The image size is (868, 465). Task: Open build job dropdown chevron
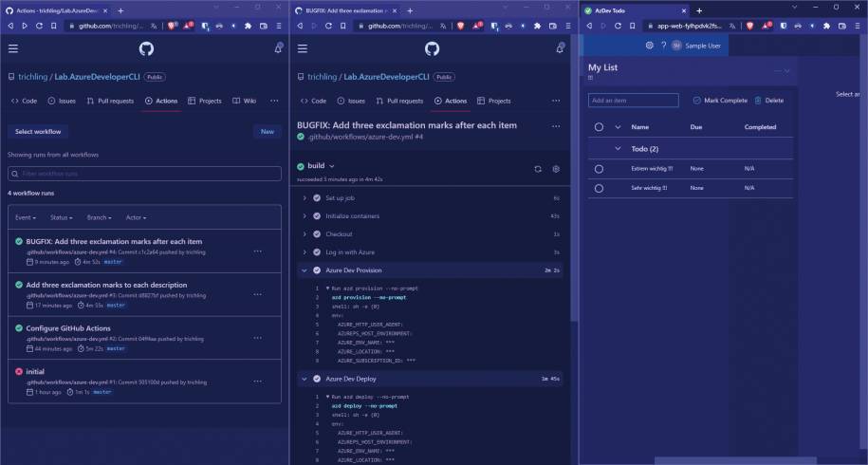332,166
